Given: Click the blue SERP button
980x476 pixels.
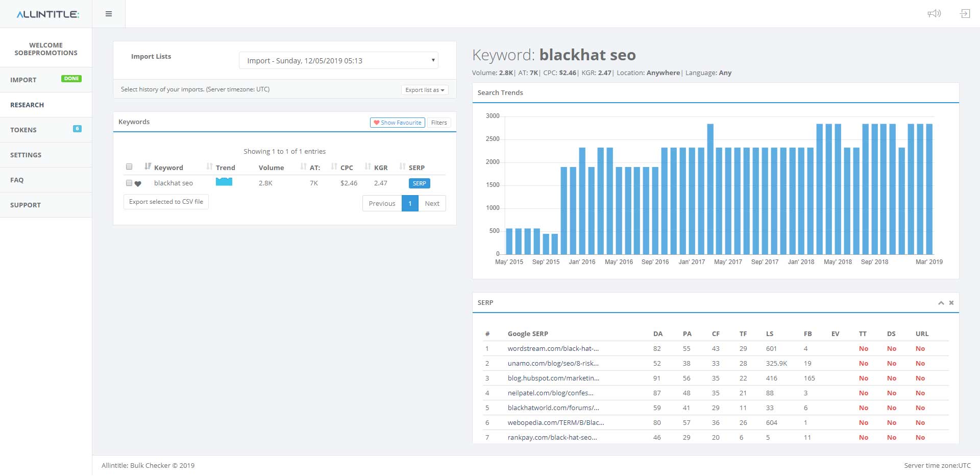Looking at the screenshot, I should pos(420,183).
